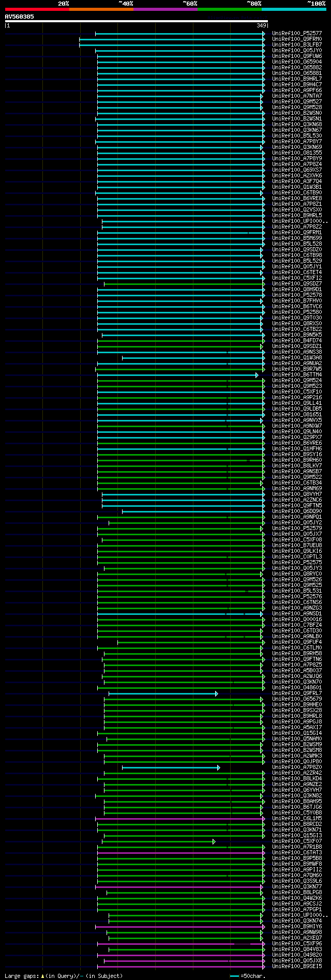Select hit label UniRef100_B8AH95
This screenshot has width=331, height=980.
297,801
